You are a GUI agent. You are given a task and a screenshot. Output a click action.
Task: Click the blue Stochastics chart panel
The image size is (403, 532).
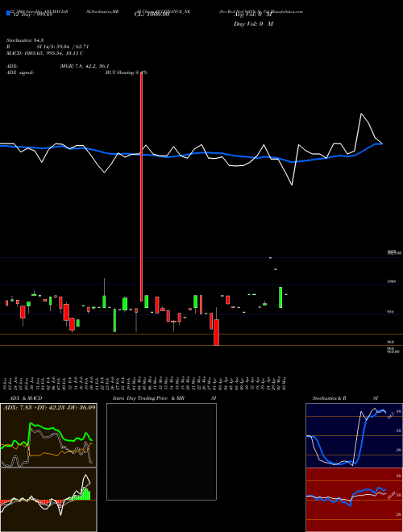coord(354,435)
